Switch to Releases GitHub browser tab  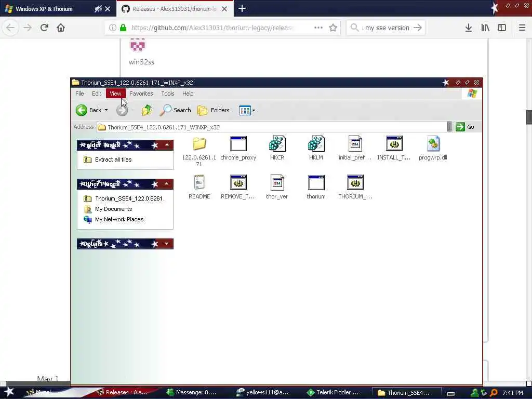coord(175,9)
